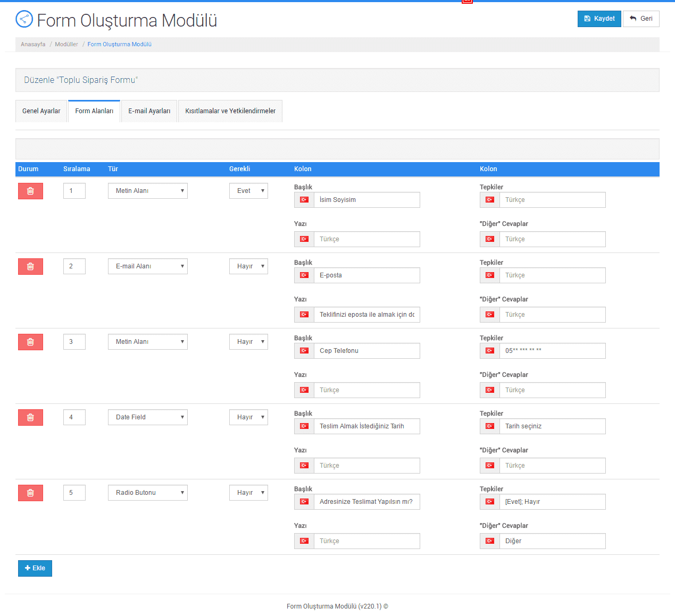
Task: Click the share logo beside the page title
Action: pyautogui.click(x=24, y=19)
